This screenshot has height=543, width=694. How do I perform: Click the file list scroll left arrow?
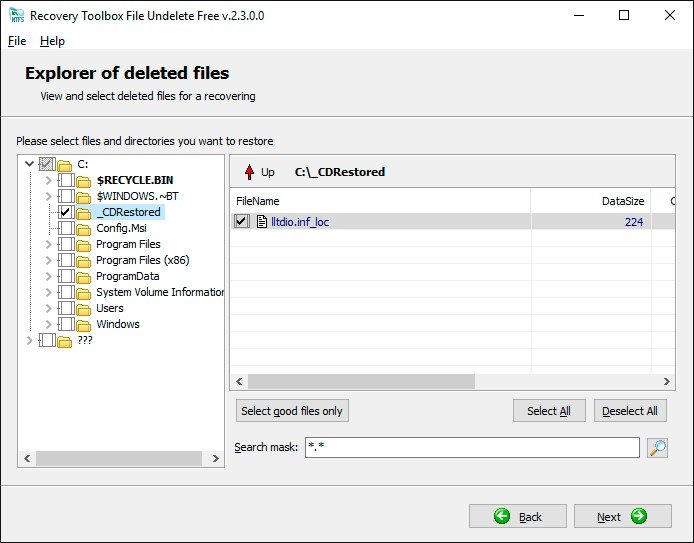(239, 381)
